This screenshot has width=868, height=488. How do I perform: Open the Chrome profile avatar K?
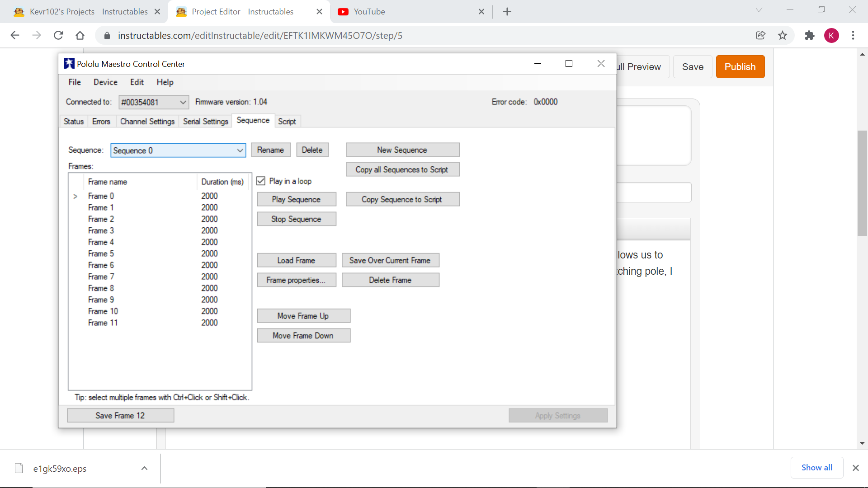832,35
